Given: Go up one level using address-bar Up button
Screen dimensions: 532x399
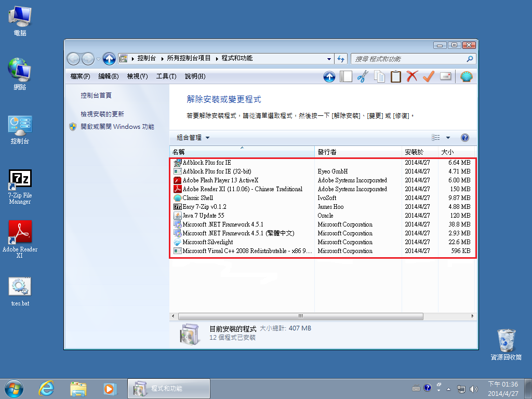Looking at the screenshot, I should (x=109, y=59).
